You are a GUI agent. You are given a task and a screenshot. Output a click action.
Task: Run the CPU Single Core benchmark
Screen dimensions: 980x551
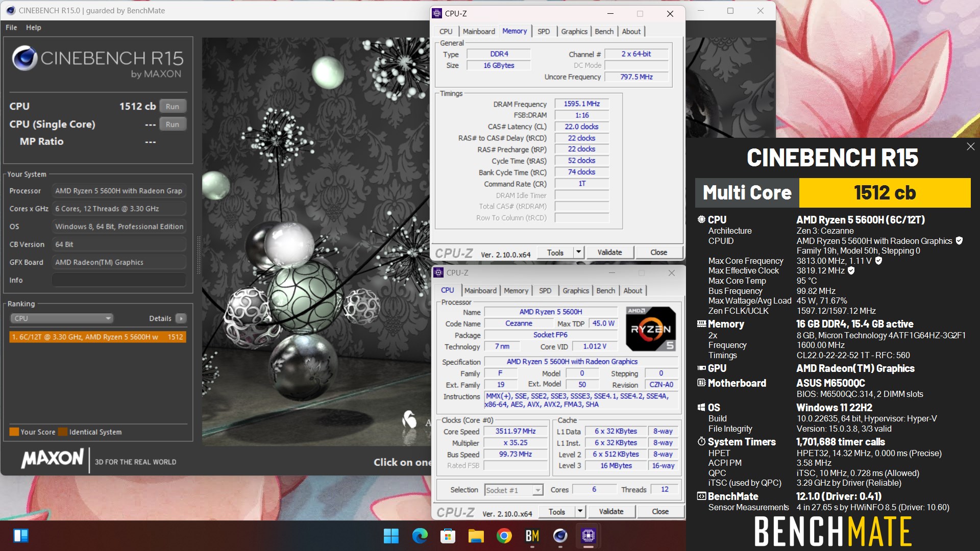point(173,124)
